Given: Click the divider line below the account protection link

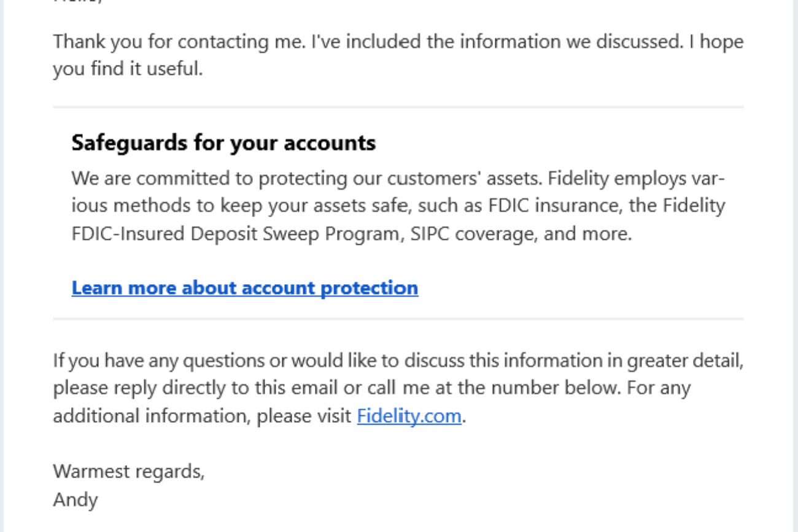Looking at the screenshot, I should [398, 319].
